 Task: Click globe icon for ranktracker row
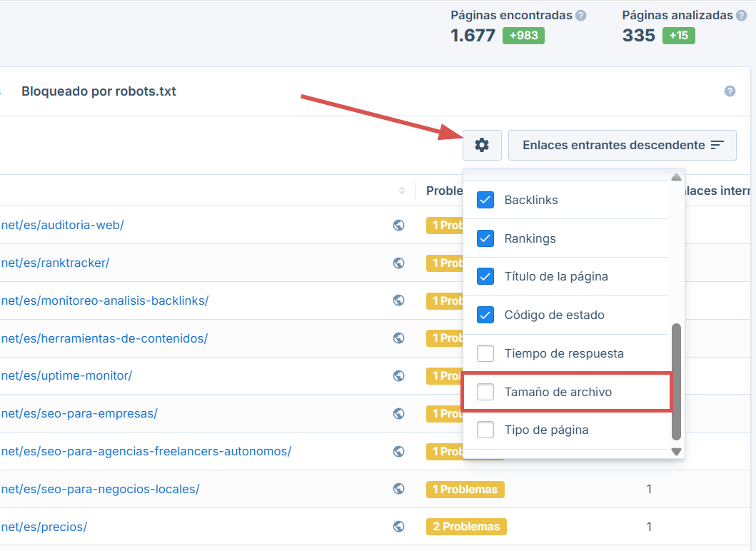point(399,263)
